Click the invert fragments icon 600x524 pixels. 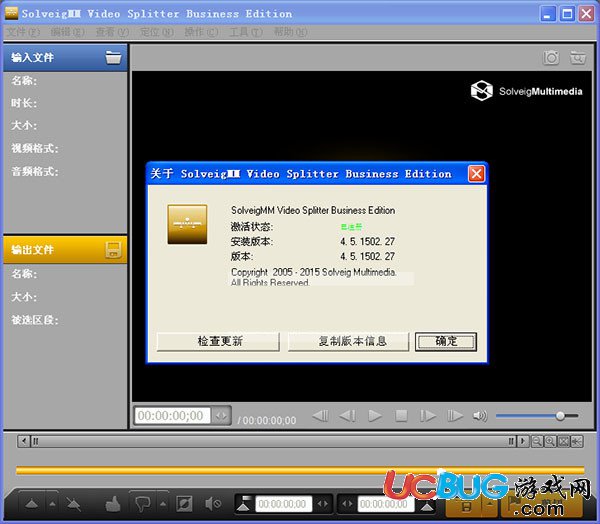[184, 504]
